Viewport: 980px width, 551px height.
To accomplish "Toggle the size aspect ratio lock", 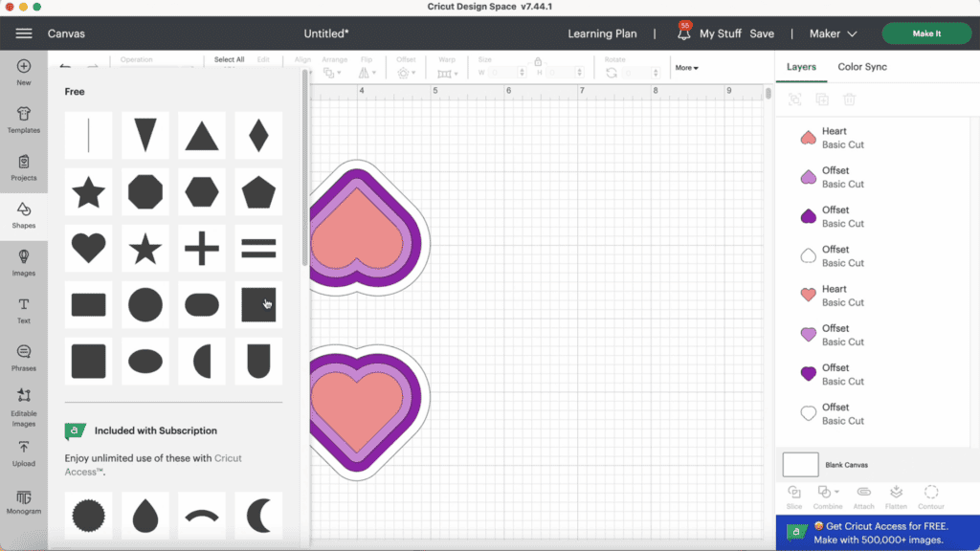I will [538, 62].
